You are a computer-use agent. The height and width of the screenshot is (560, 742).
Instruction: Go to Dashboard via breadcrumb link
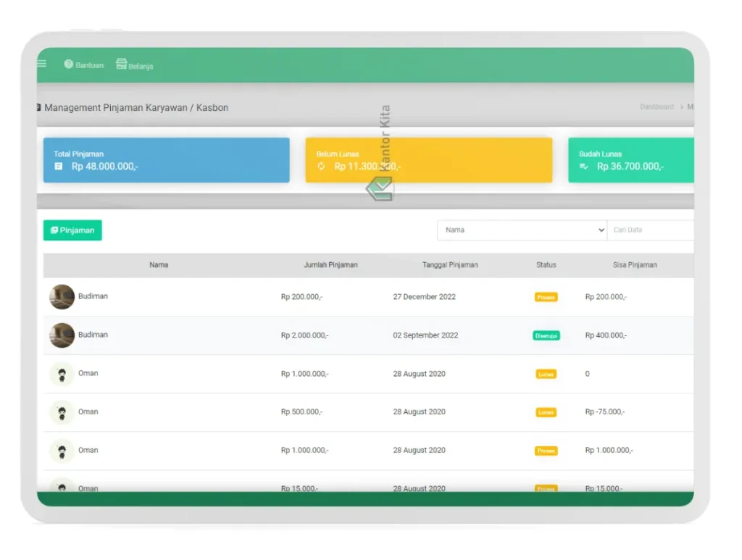pos(656,107)
